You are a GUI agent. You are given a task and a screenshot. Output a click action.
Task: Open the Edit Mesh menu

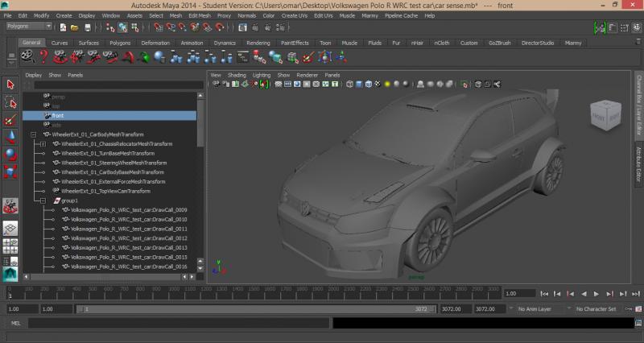(197, 15)
